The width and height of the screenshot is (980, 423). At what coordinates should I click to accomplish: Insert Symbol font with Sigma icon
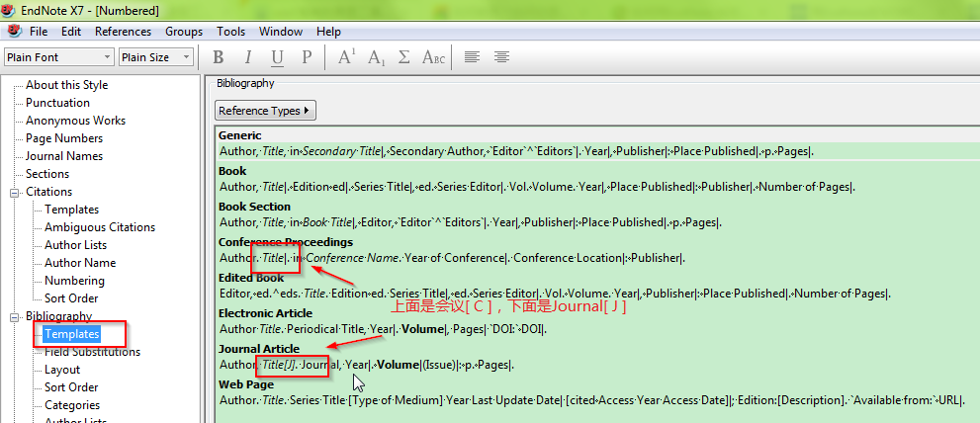[x=404, y=57]
